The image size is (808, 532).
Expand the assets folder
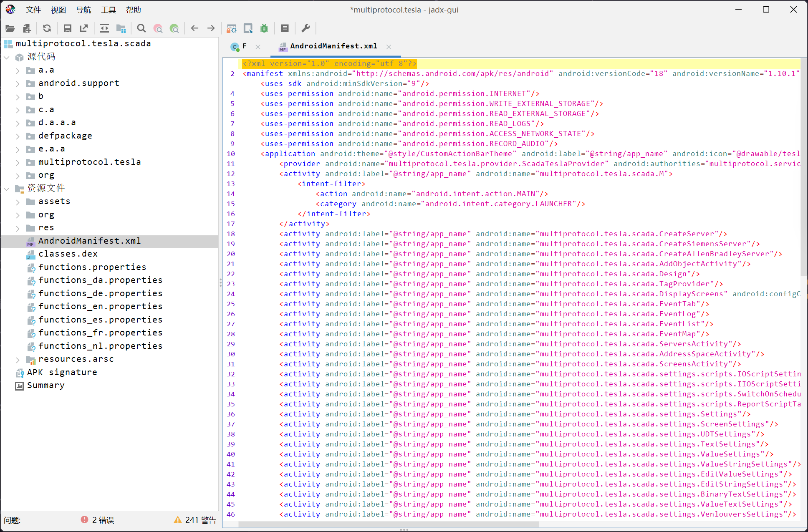[x=18, y=202]
